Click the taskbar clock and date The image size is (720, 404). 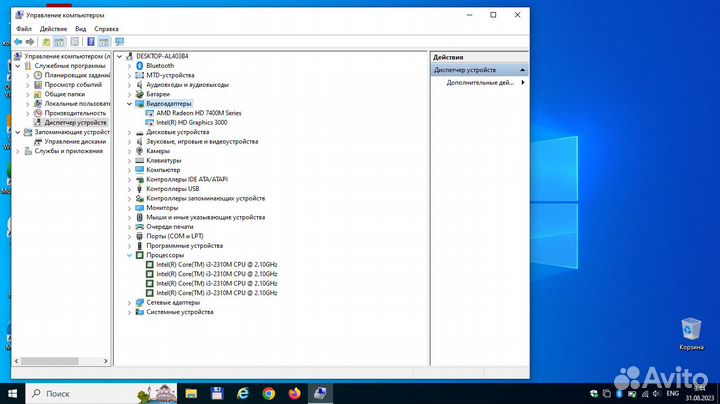pos(700,393)
